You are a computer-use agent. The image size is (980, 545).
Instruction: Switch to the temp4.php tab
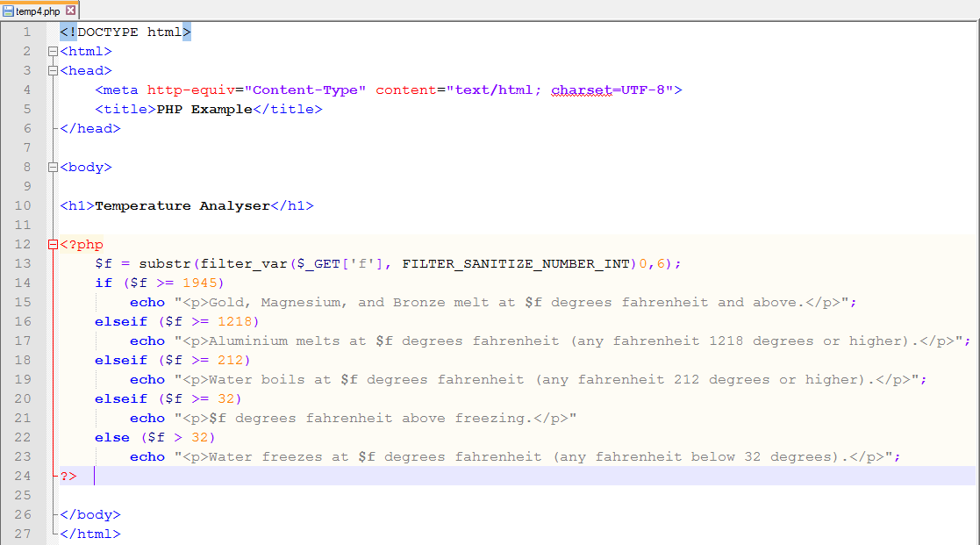39,11
